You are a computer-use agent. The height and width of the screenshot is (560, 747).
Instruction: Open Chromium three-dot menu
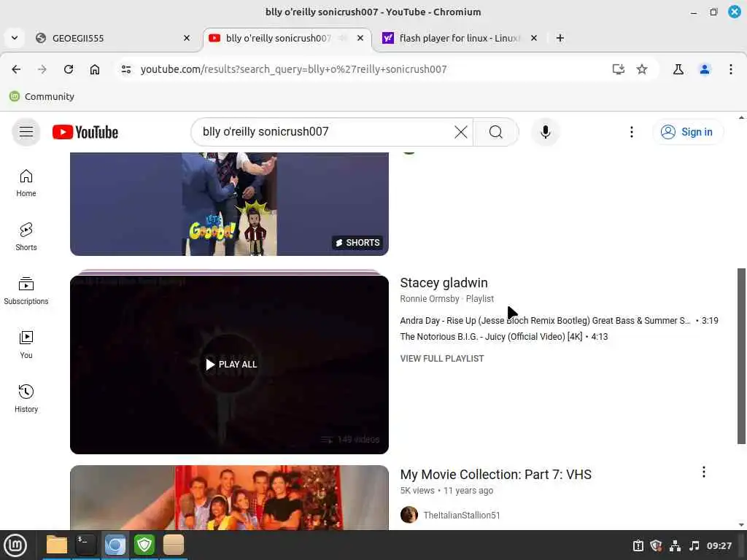pyautogui.click(x=731, y=69)
